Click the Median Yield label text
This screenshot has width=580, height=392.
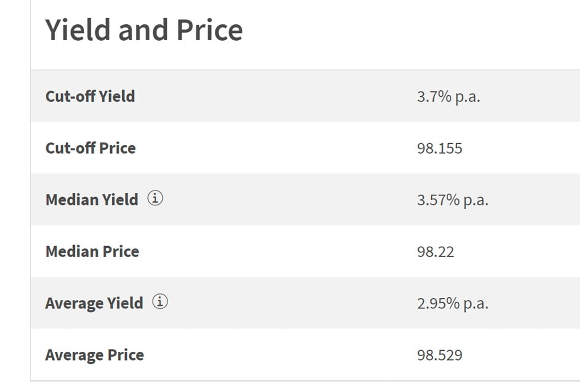tap(92, 200)
